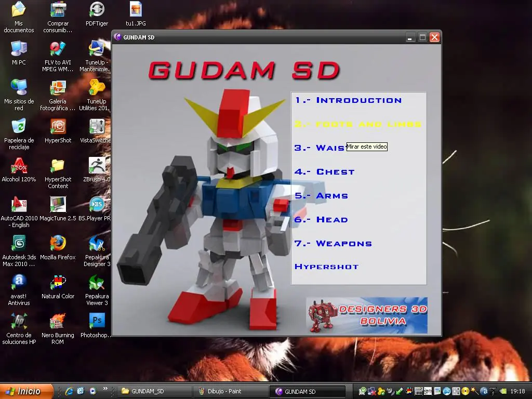
Task: Click the GUNDAM SD taskbar button
Action: pyautogui.click(x=307, y=392)
